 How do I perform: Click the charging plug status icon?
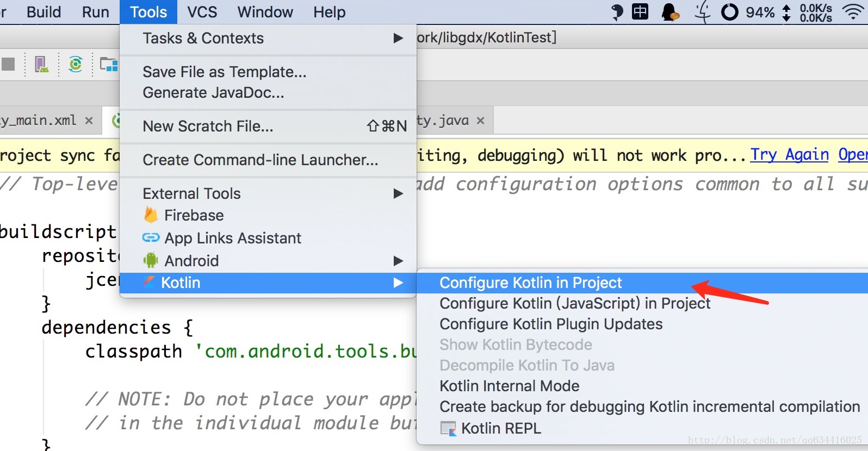(x=703, y=12)
